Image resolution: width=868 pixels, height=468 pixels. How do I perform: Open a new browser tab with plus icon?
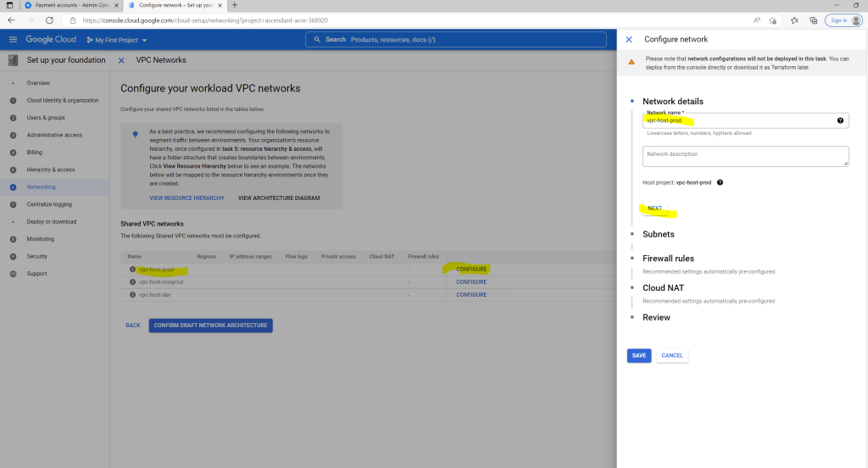point(235,5)
